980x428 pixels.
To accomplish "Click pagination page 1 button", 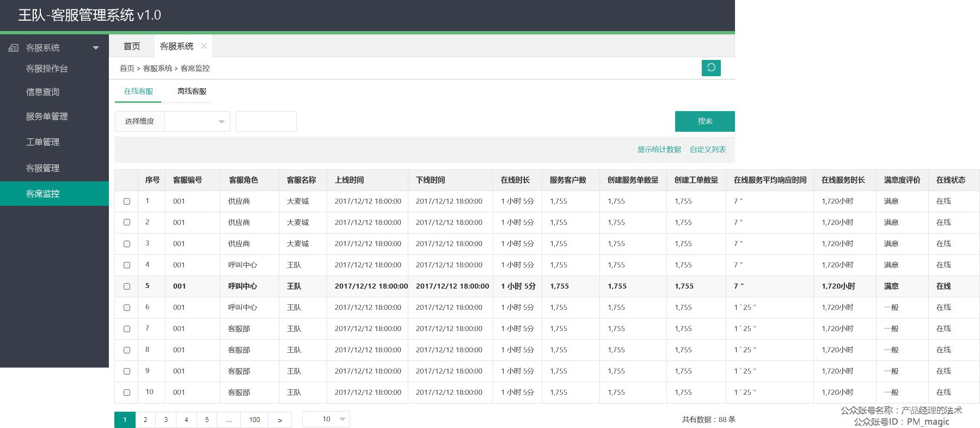I will pyautogui.click(x=125, y=420).
